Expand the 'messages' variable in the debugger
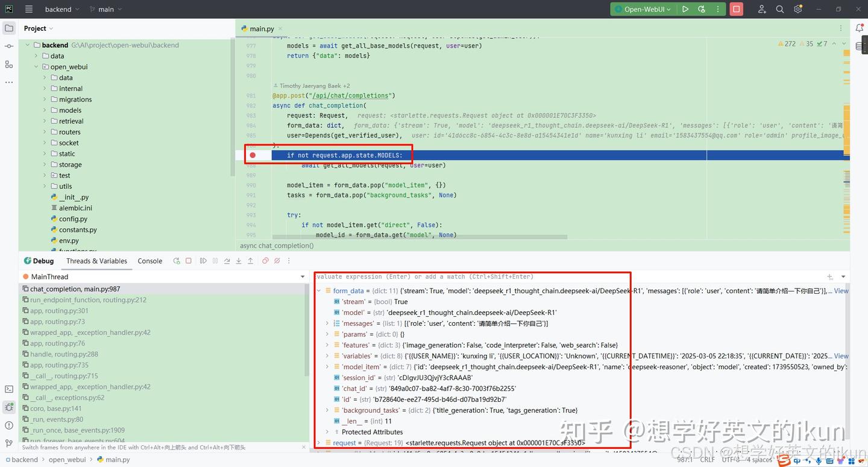The image size is (868, 467). [x=327, y=323]
